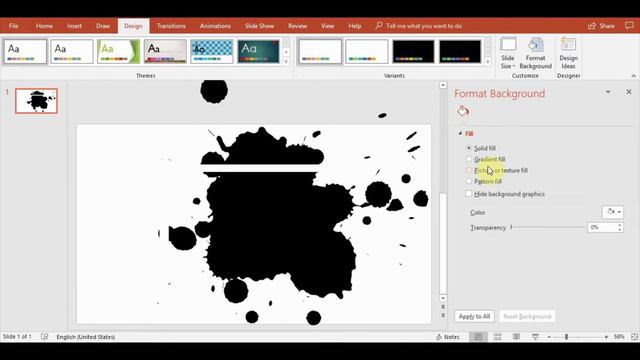Increase the transparency spinner value
This screenshot has width=640, height=360.
tap(620, 225)
